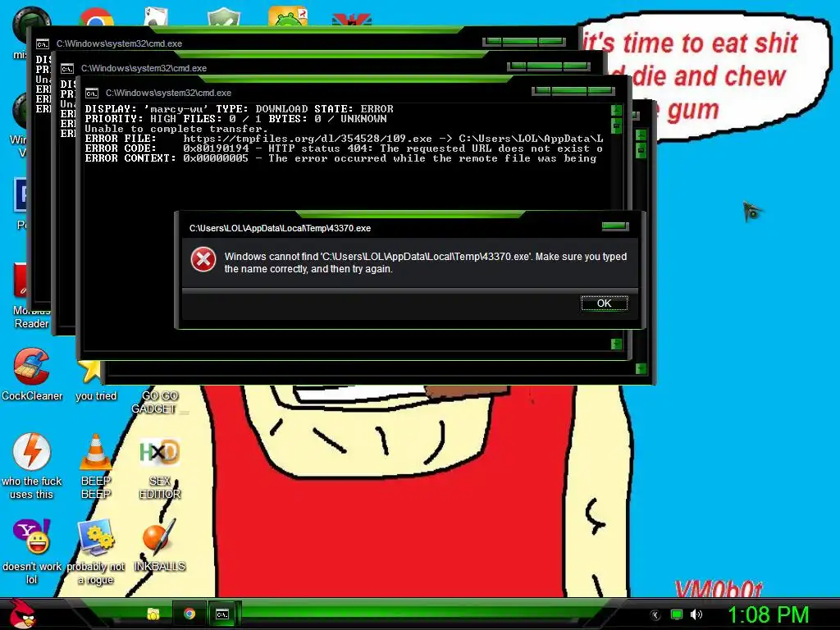Open system menu icon of rearmost cmd.exe window
Image resolution: width=840 pixels, height=630 pixels.
43,44
